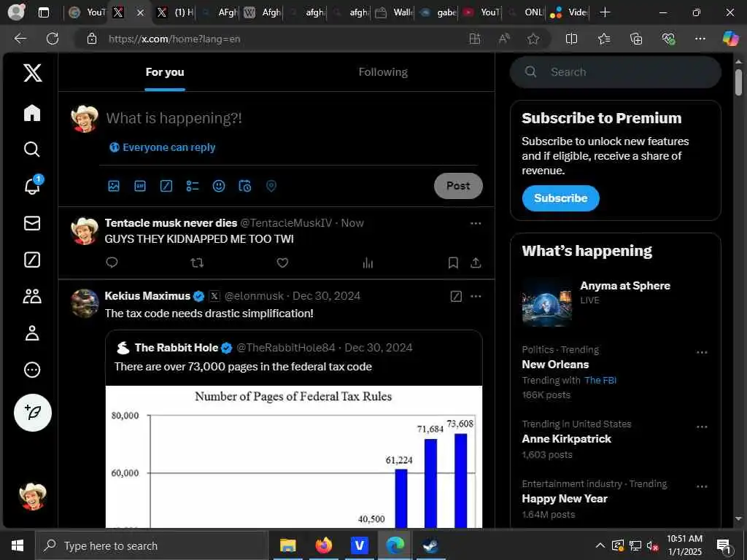Viewport: 747px width, 560px height.
Task: Tag location with the pin icon
Action: pyautogui.click(x=271, y=186)
